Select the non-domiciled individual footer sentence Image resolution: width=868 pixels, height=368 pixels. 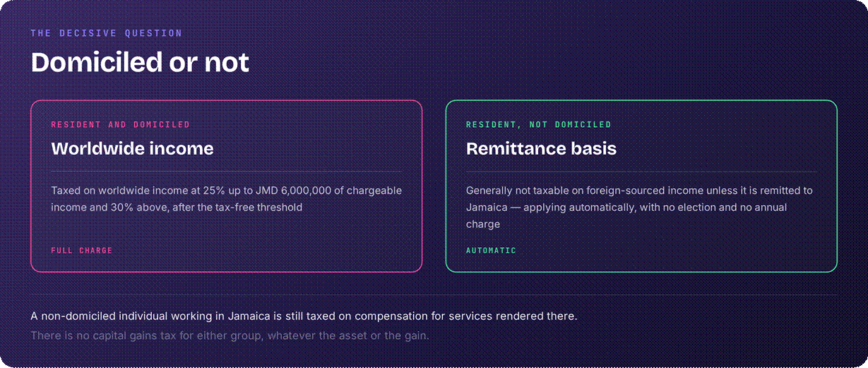304,316
